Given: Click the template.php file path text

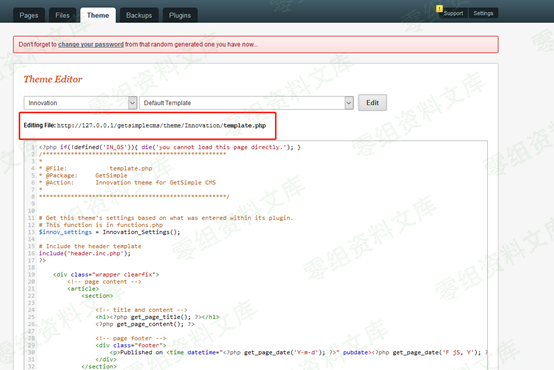Looking at the screenshot, I should (x=161, y=125).
